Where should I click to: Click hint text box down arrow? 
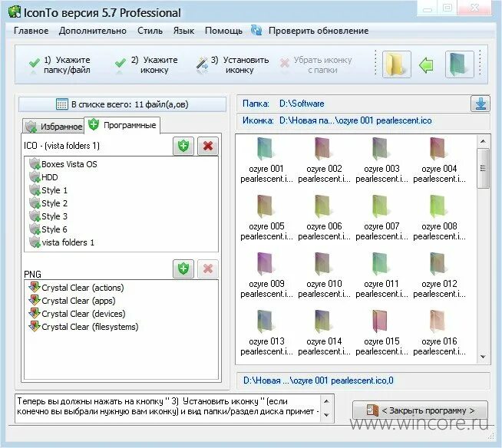tap(326, 415)
